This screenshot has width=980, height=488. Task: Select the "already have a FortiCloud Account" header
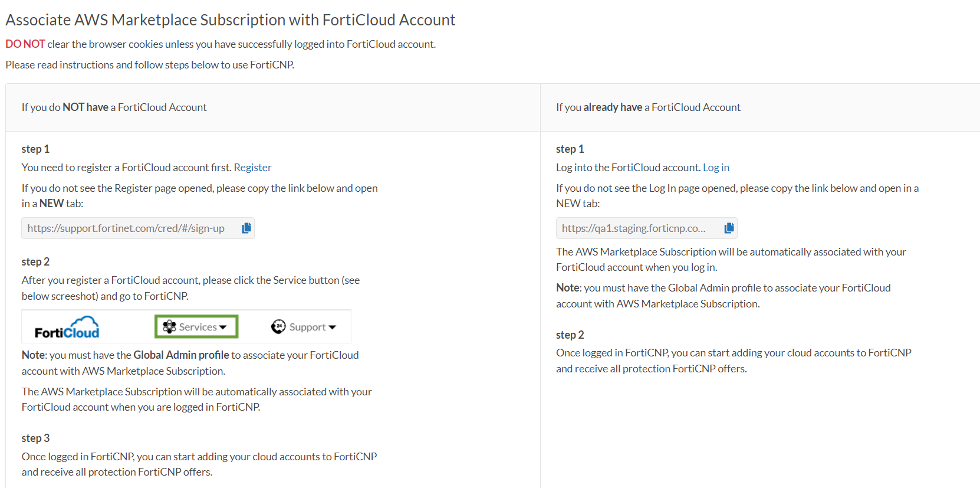point(648,107)
